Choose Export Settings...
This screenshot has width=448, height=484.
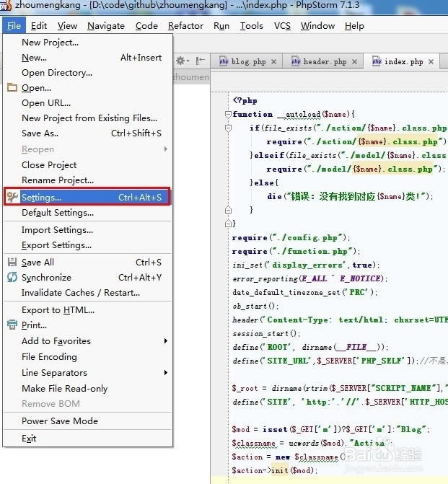pos(87,245)
